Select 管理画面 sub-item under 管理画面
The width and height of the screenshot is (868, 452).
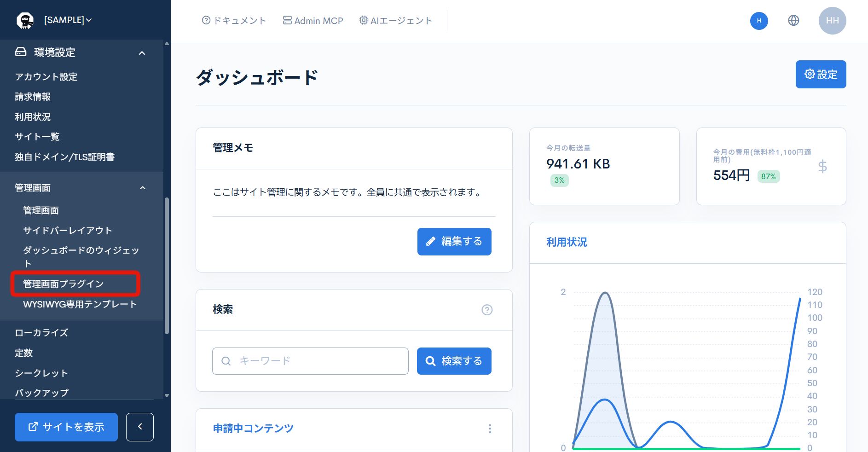(x=41, y=210)
